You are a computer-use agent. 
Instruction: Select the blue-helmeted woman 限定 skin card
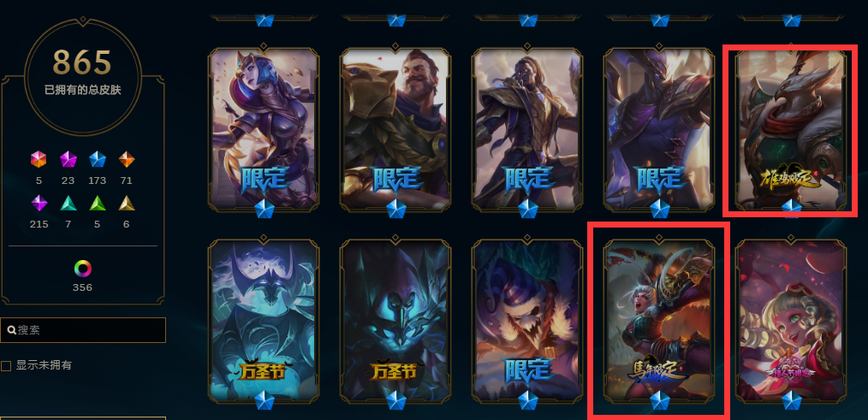[x=264, y=131]
